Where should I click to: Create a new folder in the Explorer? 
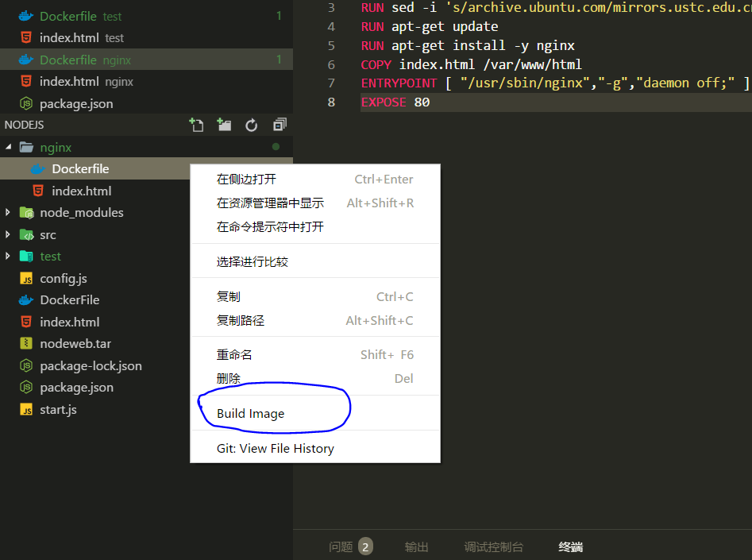[x=223, y=125]
